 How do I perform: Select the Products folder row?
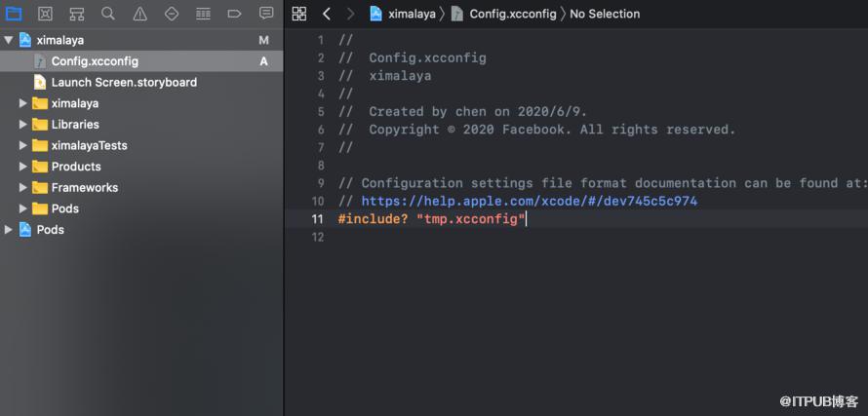pos(141,167)
